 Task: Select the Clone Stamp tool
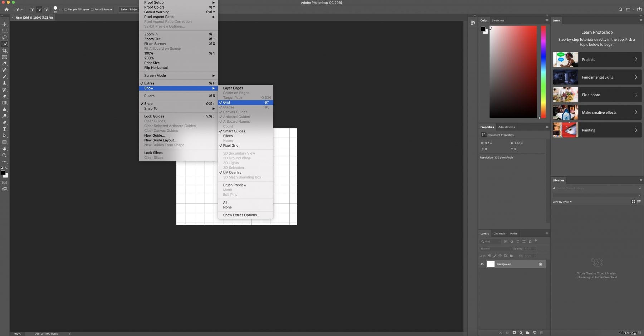click(x=5, y=83)
